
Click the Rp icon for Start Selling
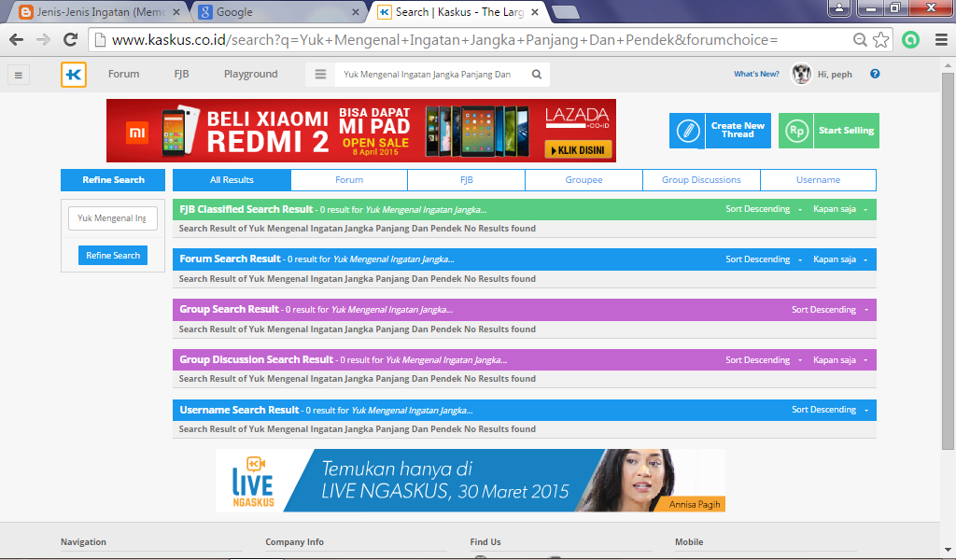796,131
